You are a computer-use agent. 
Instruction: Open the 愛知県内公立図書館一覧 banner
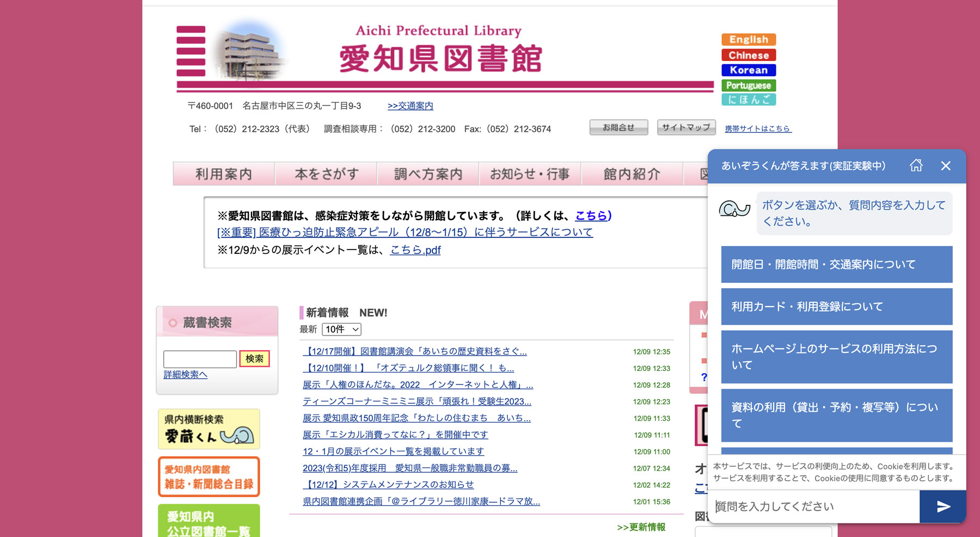click(209, 522)
